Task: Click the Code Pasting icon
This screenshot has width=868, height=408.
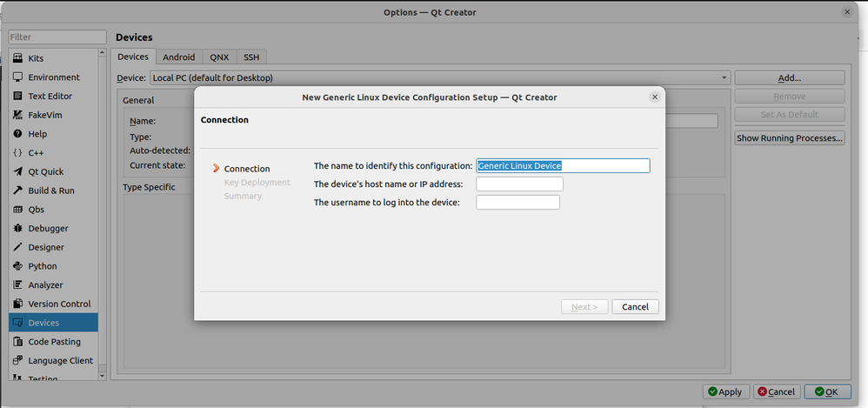Action: 17,342
